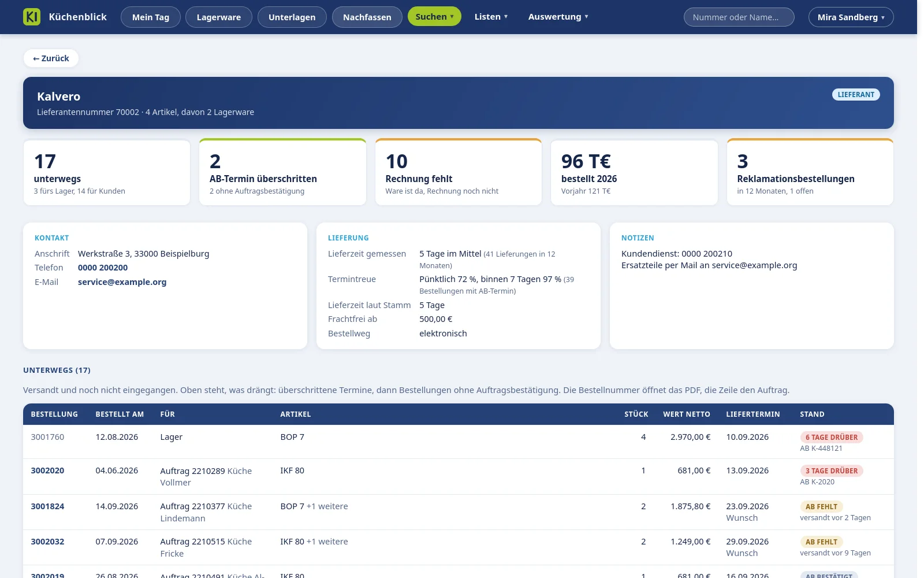The height and width of the screenshot is (578, 924).
Task: Open the Listen dropdown menu
Action: [x=491, y=17]
